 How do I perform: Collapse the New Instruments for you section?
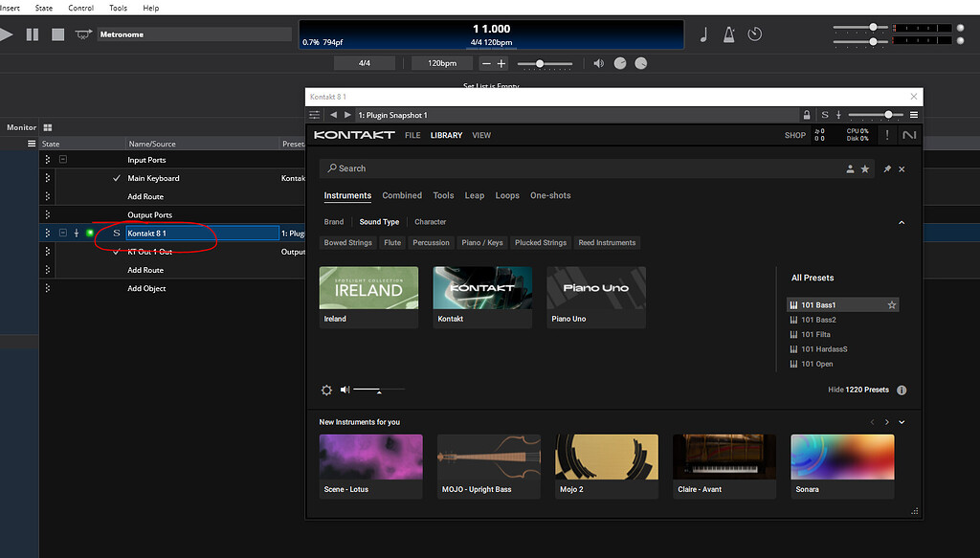tap(902, 422)
